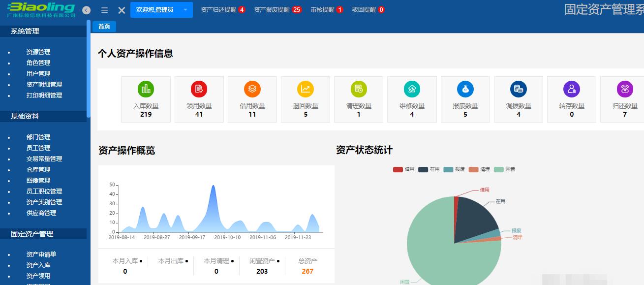Open the 报废数量 blue money-bag icon

(x=465, y=90)
